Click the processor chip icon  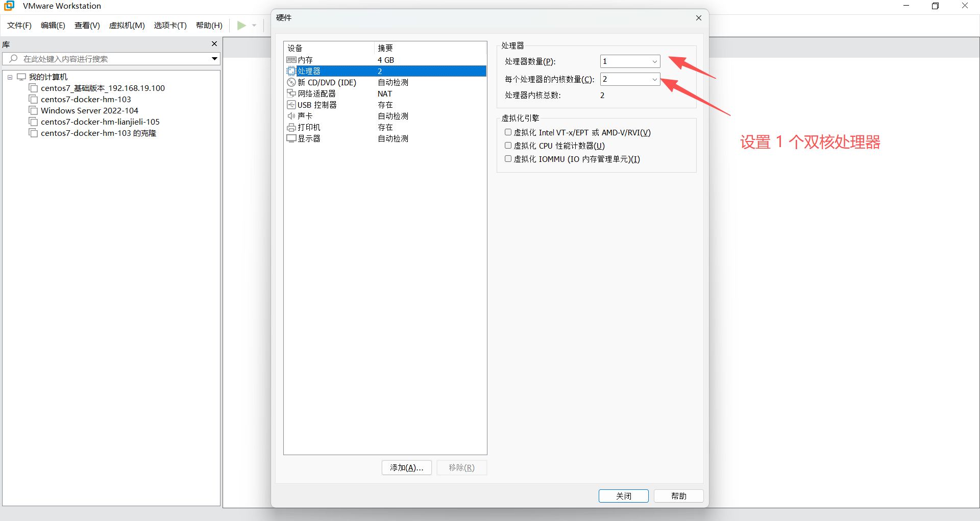coord(291,71)
